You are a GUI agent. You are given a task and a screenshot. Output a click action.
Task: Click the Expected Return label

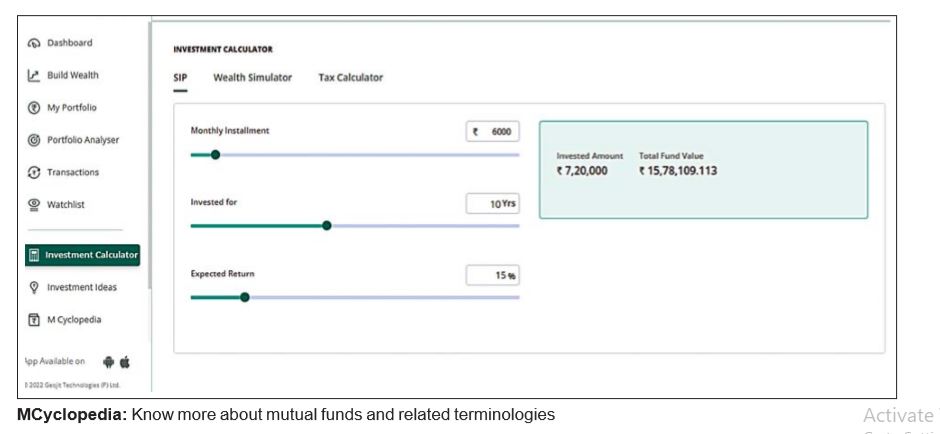coord(222,274)
